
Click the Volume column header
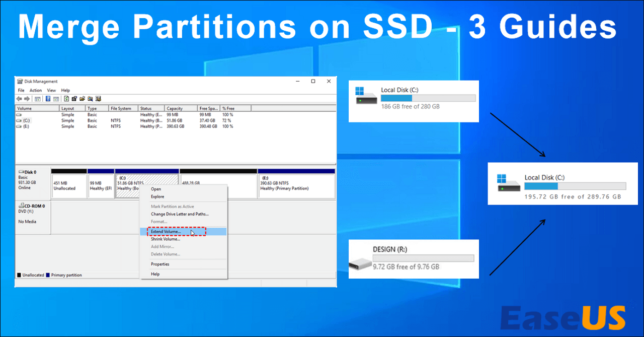tap(37, 108)
